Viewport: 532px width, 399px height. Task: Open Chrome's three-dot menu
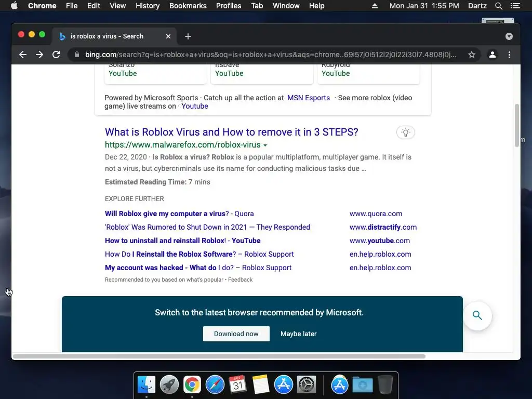(509, 55)
